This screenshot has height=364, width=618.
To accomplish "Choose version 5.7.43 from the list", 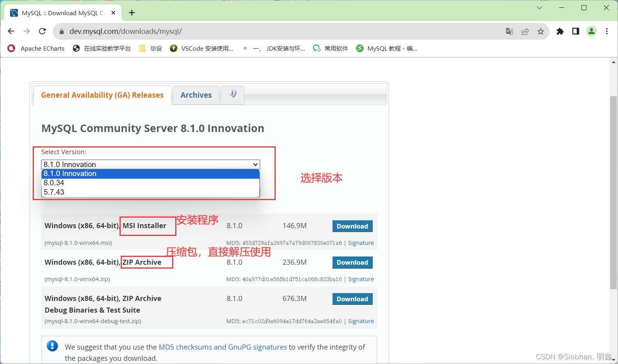I will click(x=150, y=192).
